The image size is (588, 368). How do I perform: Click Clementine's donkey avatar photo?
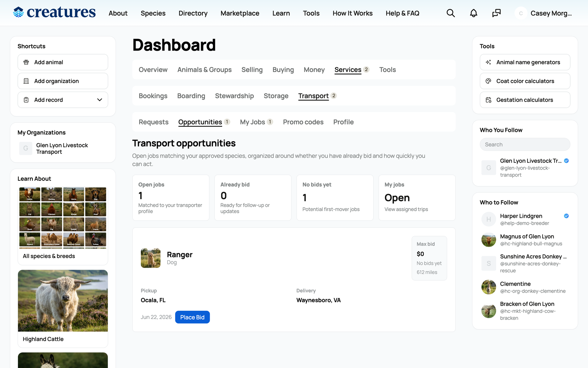click(489, 287)
